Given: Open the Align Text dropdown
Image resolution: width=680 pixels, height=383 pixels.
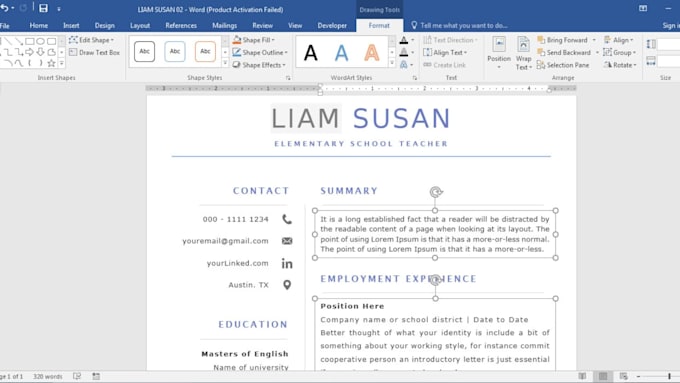Looking at the screenshot, I should 445,52.
